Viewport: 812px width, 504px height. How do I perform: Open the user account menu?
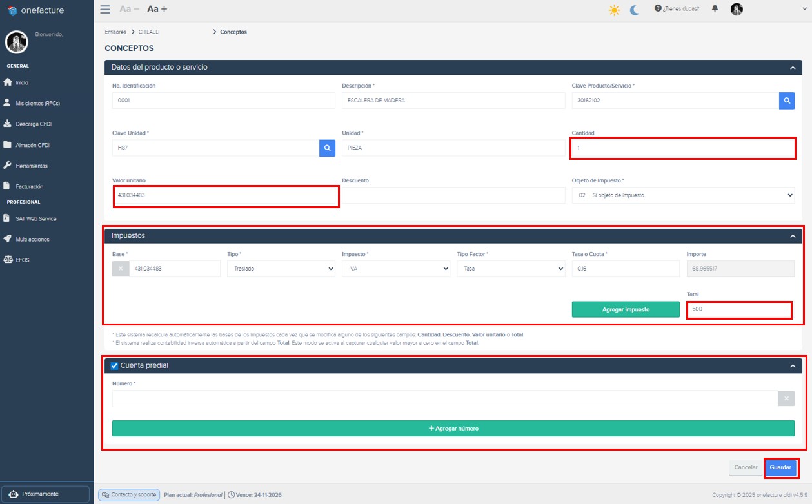pyautogui.click(x=736, y=9)
